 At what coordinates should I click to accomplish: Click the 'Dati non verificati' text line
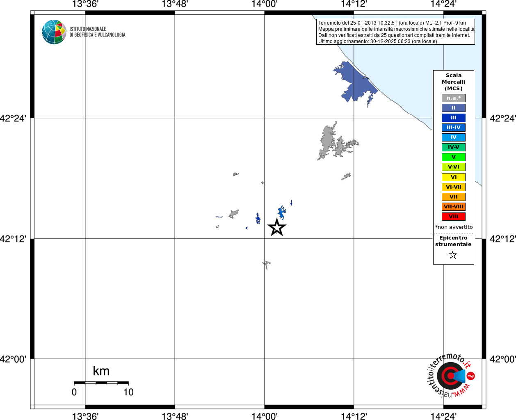(x=394, y=35)
